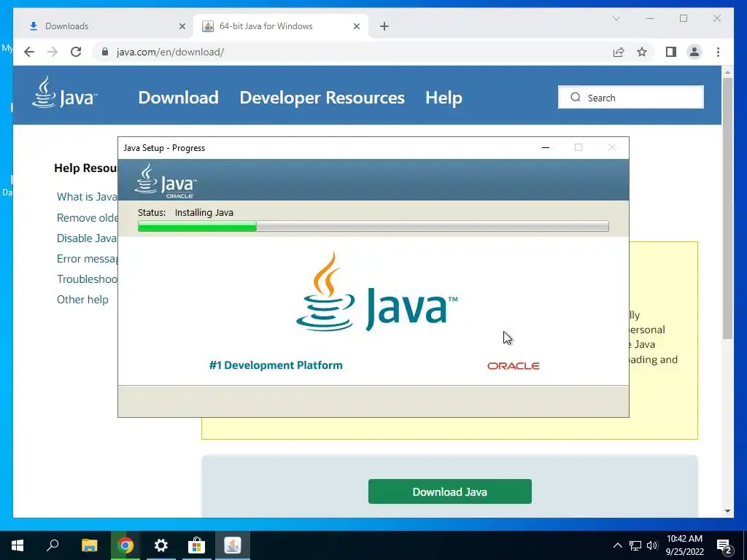Open the Chrome profile avatar
Image resolution: width=747 pixels, height=560 pixels.
tap(694, 52)
